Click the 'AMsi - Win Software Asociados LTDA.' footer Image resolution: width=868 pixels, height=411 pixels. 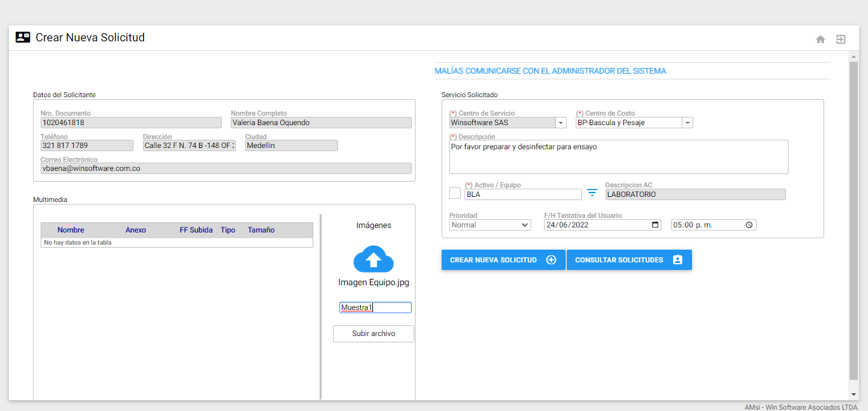coord(802,407)
